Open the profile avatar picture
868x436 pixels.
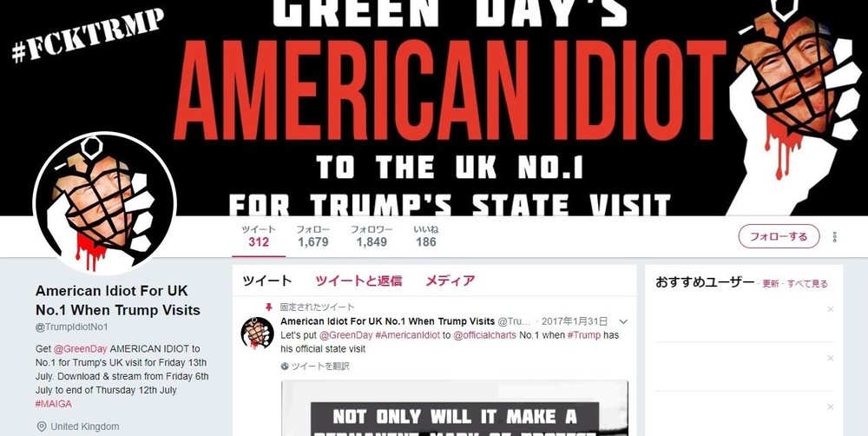click(x=105, y=203)
